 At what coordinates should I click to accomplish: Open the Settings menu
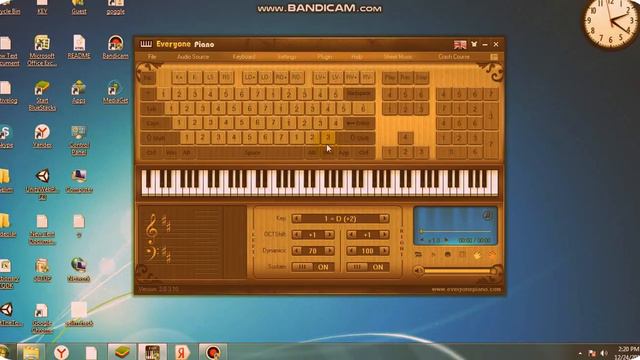tap(287, 57)
